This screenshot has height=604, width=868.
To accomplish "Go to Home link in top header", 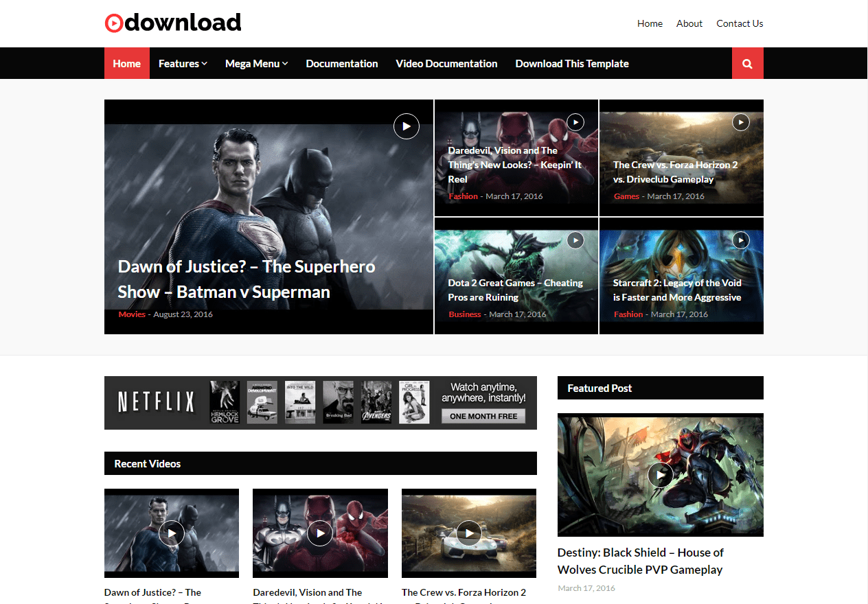I will (650, 23).
